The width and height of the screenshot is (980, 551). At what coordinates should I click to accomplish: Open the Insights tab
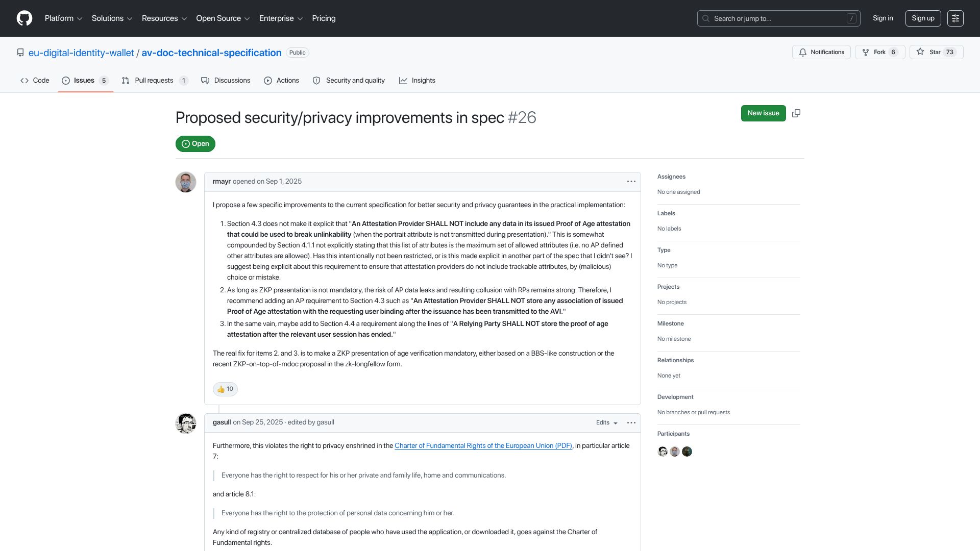pos(417,81)
